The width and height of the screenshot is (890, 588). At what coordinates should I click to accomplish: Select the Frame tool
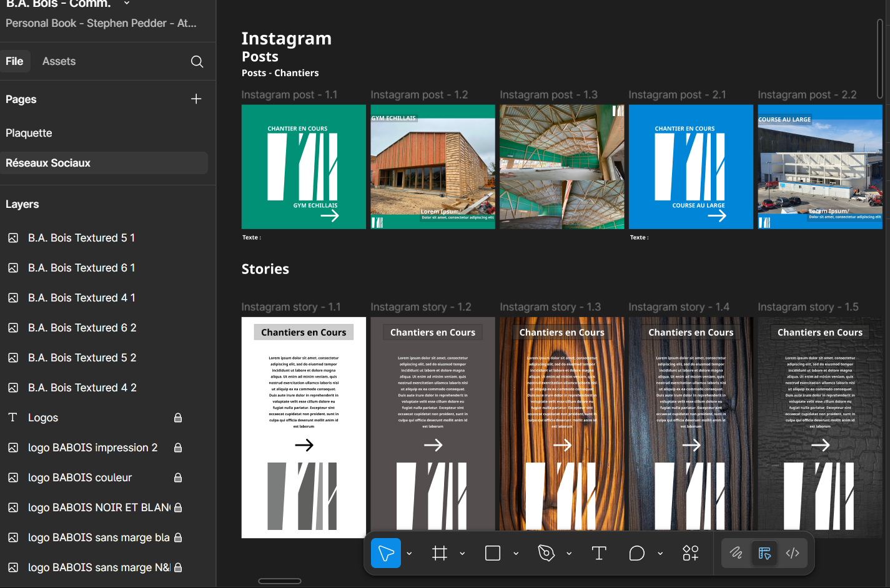pyautogui.click(x=440, y=553)
